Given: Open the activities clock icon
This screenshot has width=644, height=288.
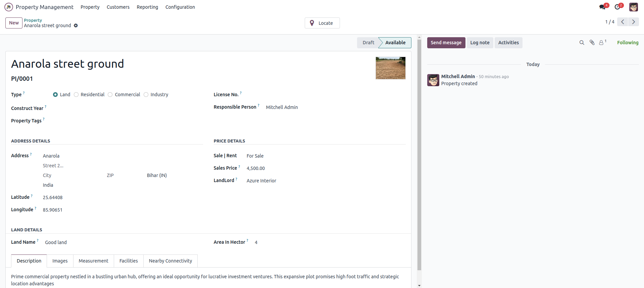Looking at the screenshot, I should pyautogui.click(x=617, y=7).
